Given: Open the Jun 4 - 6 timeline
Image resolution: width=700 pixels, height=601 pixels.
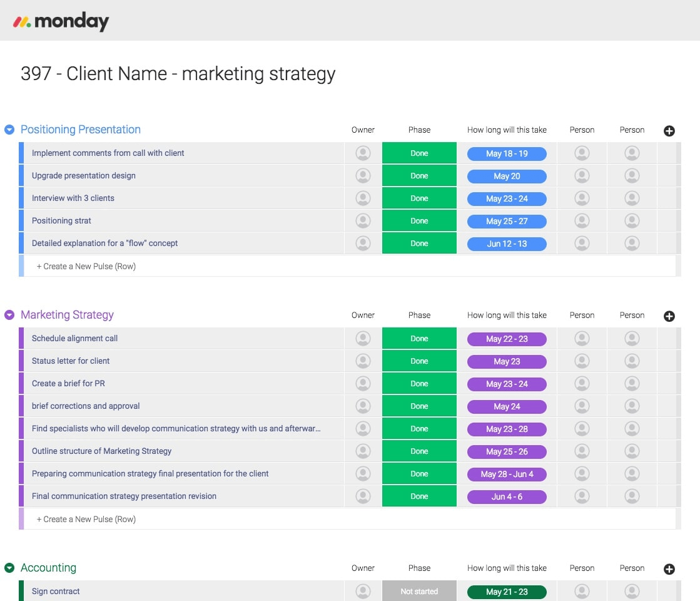Looking at the screenshot, I should [507, 497].
